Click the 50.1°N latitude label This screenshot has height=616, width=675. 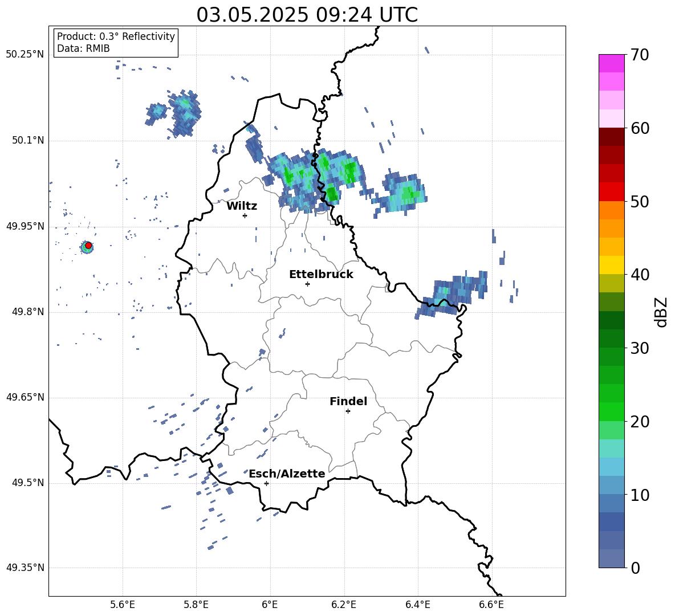[x=28, y=140]
